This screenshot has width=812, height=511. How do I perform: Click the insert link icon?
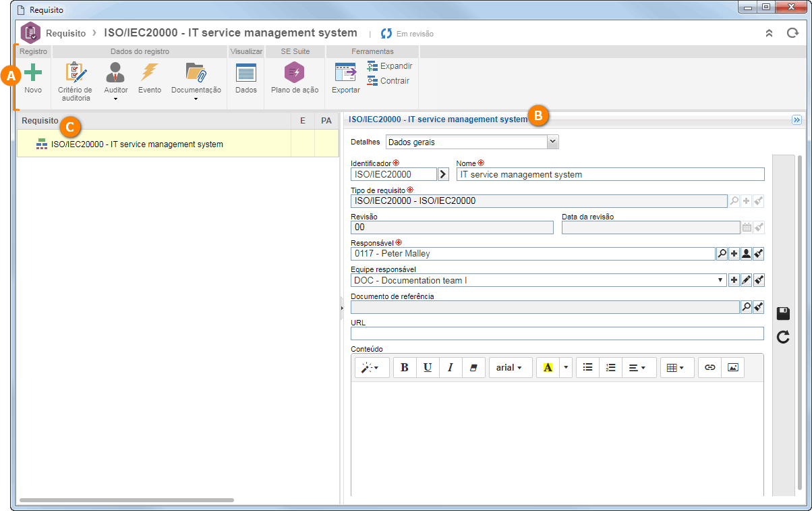click(709, 367)
